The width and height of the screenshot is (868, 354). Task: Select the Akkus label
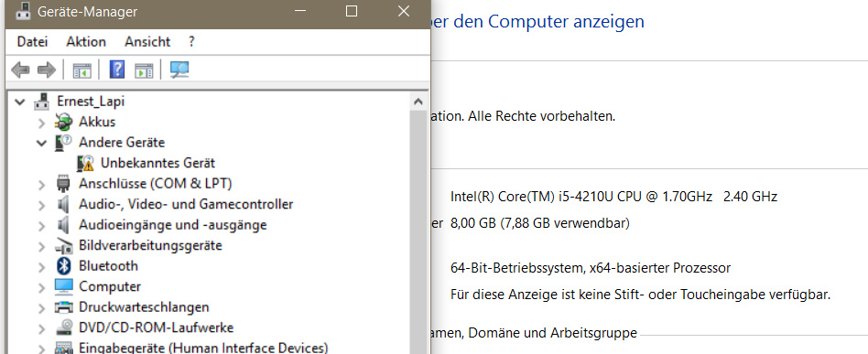click(97, 122)
